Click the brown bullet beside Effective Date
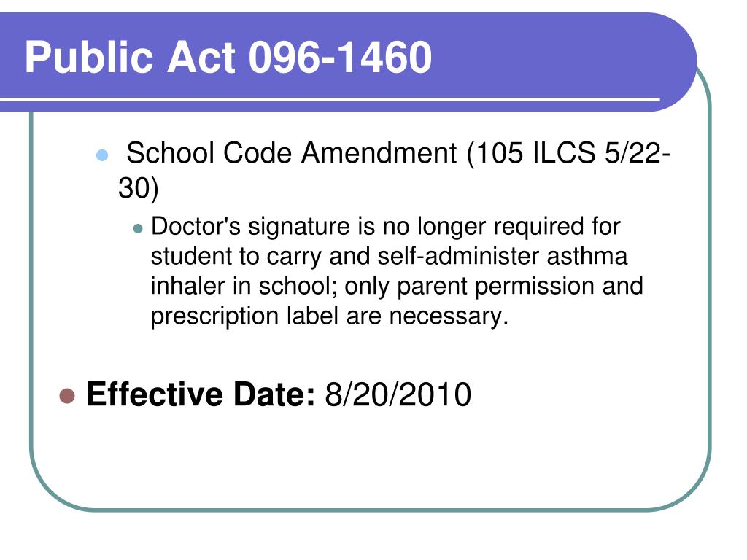 (67, 396)
